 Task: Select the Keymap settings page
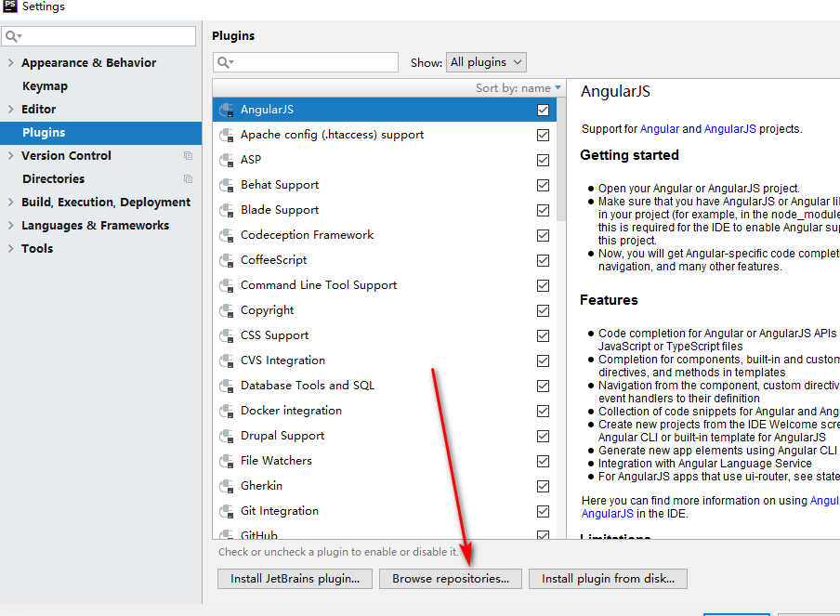(45, 86)
